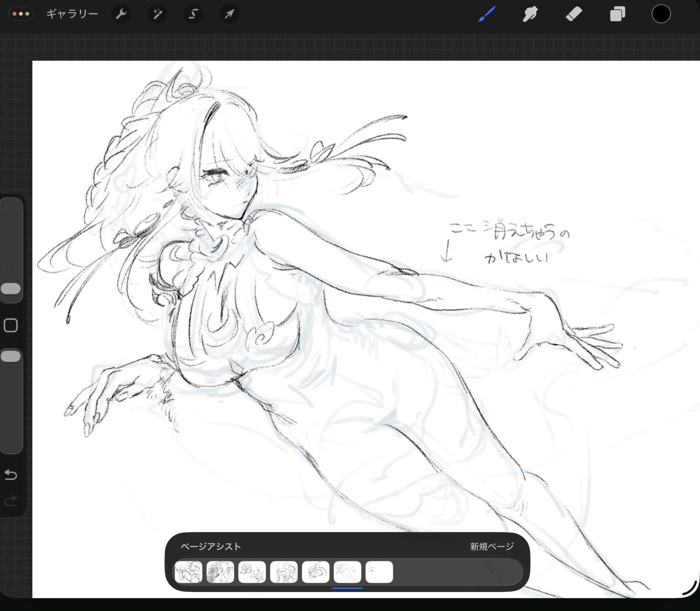Screen dimensions: 700x611
Task: Activate the Transform arrow tool
Action: pyautogui.click(x=229, y=14)
